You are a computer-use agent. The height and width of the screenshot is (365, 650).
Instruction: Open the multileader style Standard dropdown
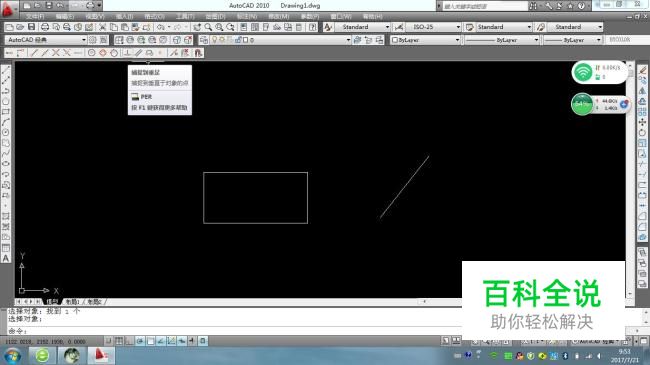[575, 27]
